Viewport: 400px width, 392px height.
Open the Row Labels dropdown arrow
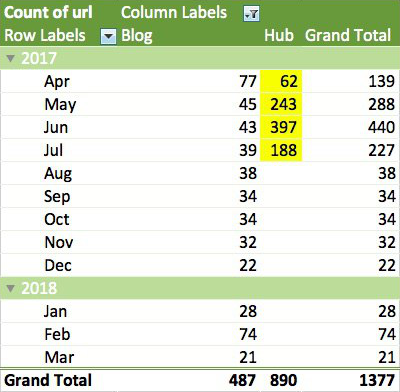[x=108, y=36]
